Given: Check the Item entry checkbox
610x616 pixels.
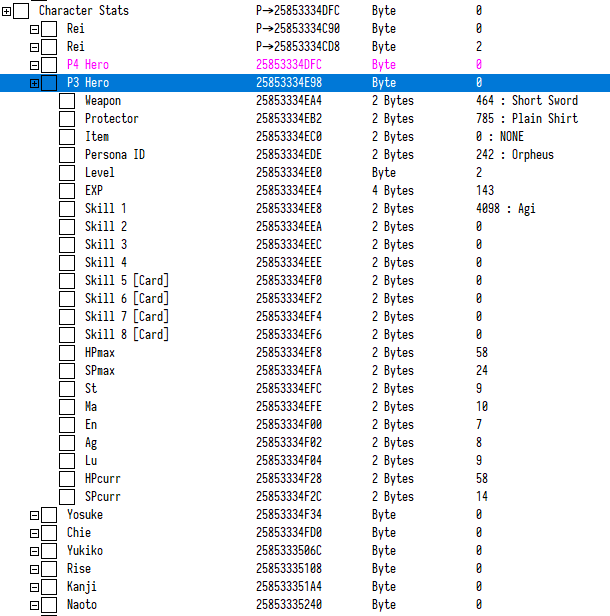Looking at the screenshot, I should click(67, 137).
